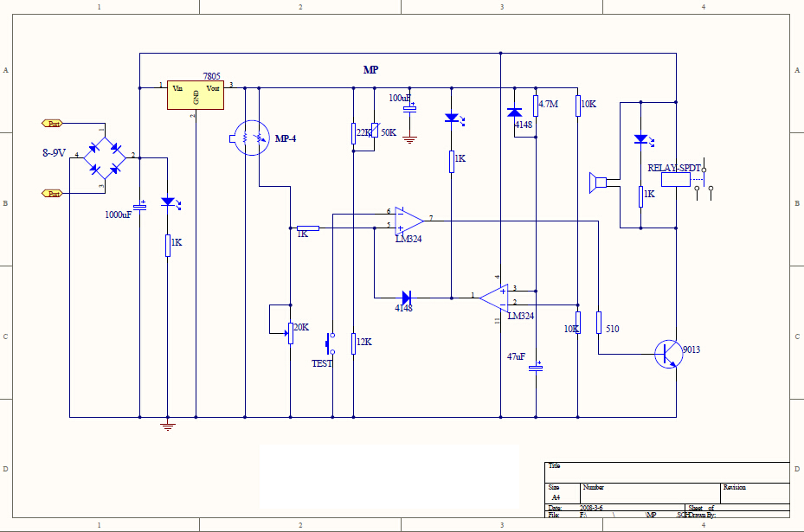Select the LM324 op-amp with output pin 7
The image size is (804, 532).
click(408, 220)
